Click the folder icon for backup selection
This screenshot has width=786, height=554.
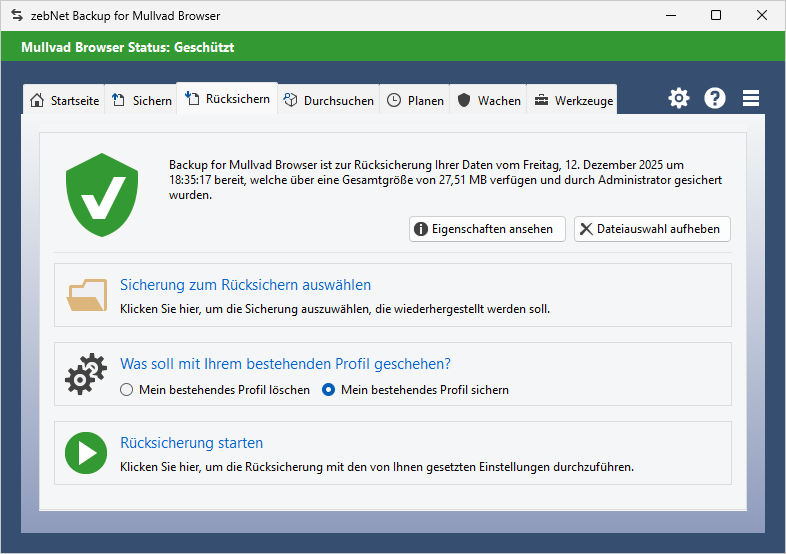(x=87, y=295)
